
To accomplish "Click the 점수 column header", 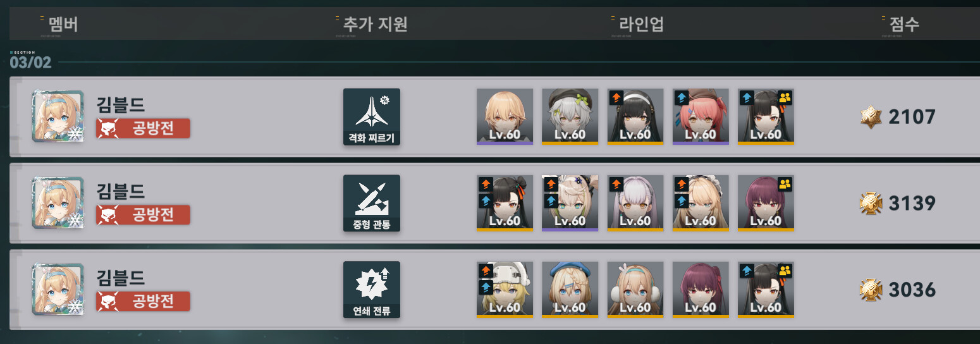I will pos(904,25).
